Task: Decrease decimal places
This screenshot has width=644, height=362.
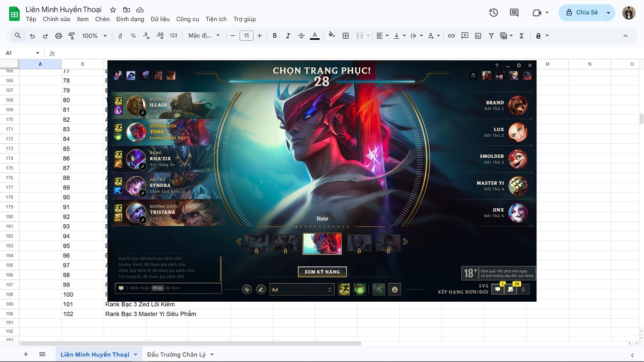Action: (146, 36)
